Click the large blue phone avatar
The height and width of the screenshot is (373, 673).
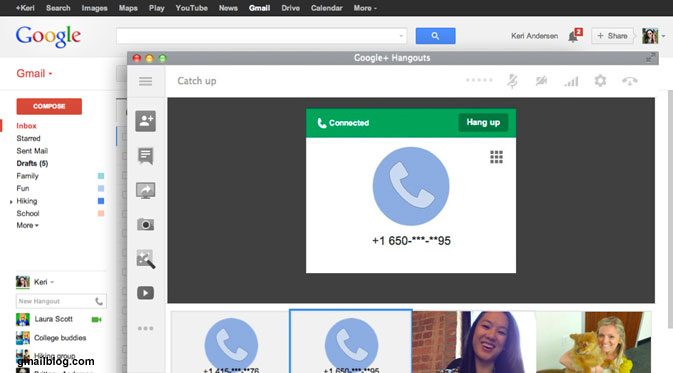pos(411,186)
